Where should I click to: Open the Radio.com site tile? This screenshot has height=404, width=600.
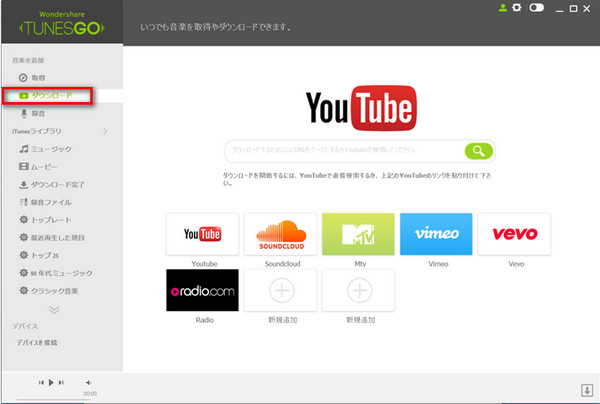pyautogui.click(x=202, y=290)
